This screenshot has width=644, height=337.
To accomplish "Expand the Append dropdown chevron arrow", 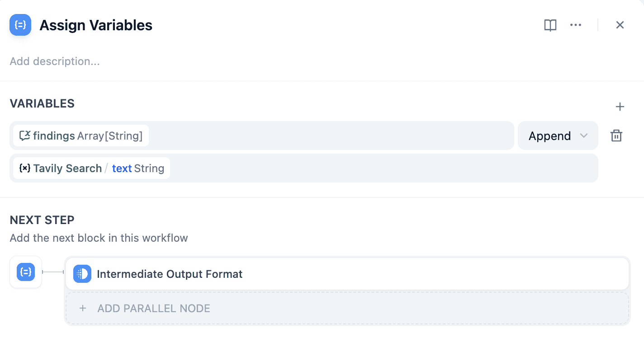I will (x=584, y=136).
